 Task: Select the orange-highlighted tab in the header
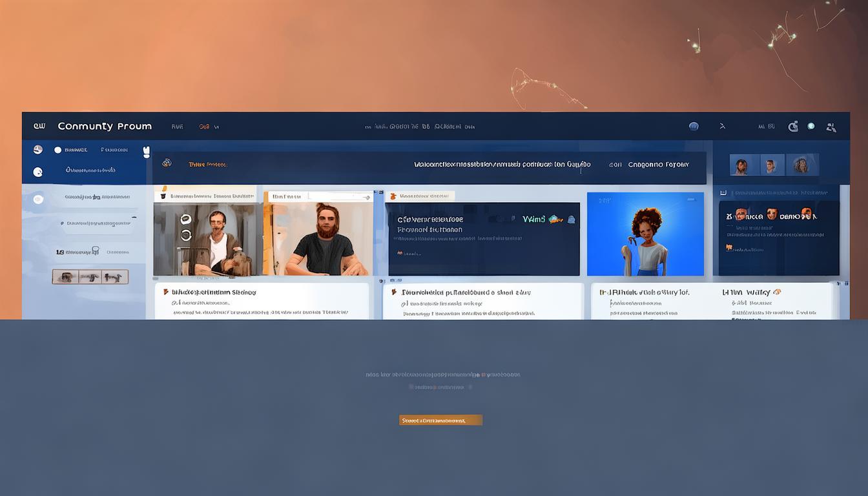coord(204,127)
